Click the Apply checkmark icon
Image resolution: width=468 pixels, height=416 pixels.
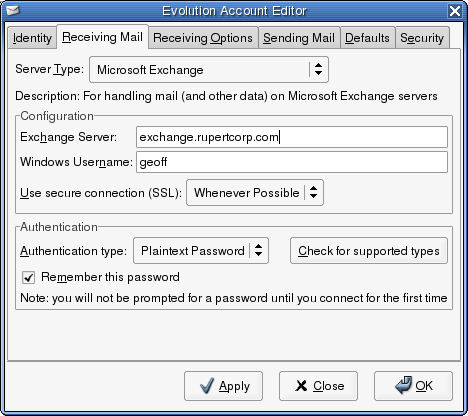tap(207, 386)
